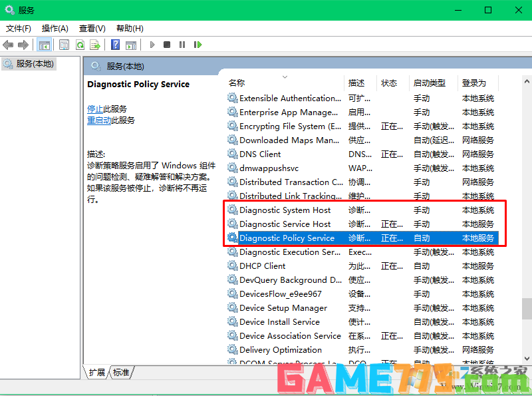Screen dimensions: 532x396
Task: Sort by the 登录为 column header
Action: point(477,83)
